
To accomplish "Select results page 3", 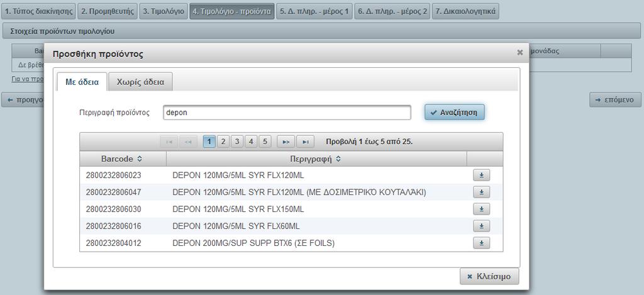I will coord(237,142).
